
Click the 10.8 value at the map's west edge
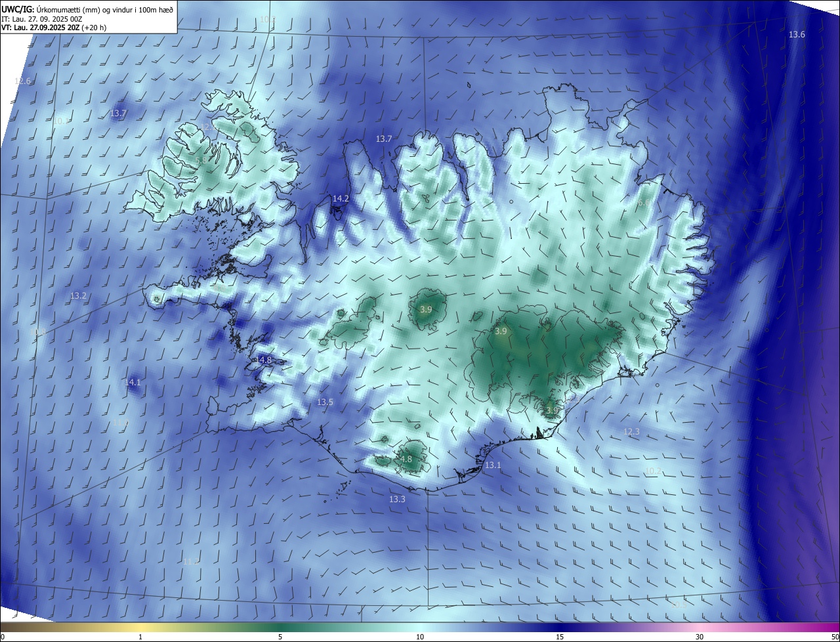(39, 333)
